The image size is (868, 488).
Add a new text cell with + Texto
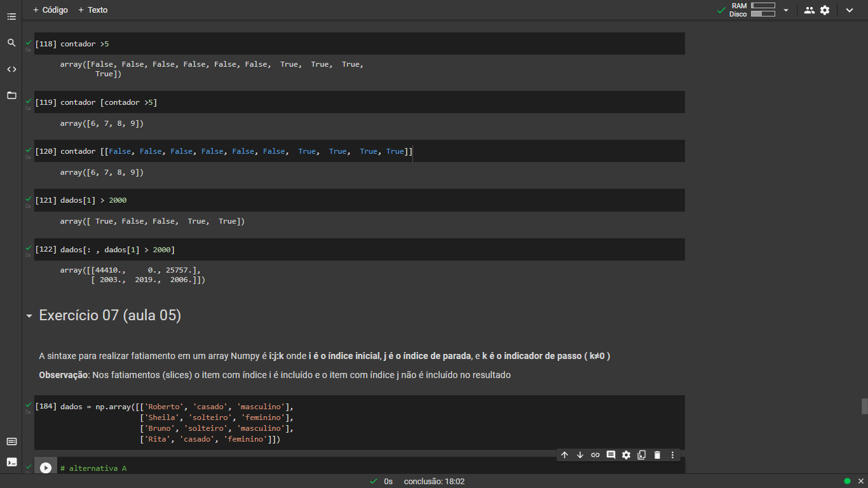coord(93,10)
